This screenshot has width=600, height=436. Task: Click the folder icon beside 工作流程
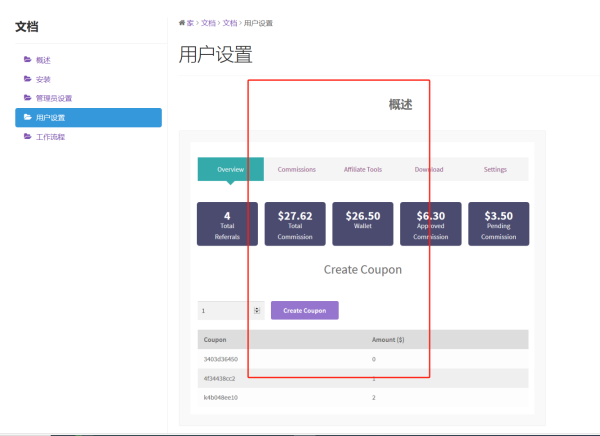[28, 136]
